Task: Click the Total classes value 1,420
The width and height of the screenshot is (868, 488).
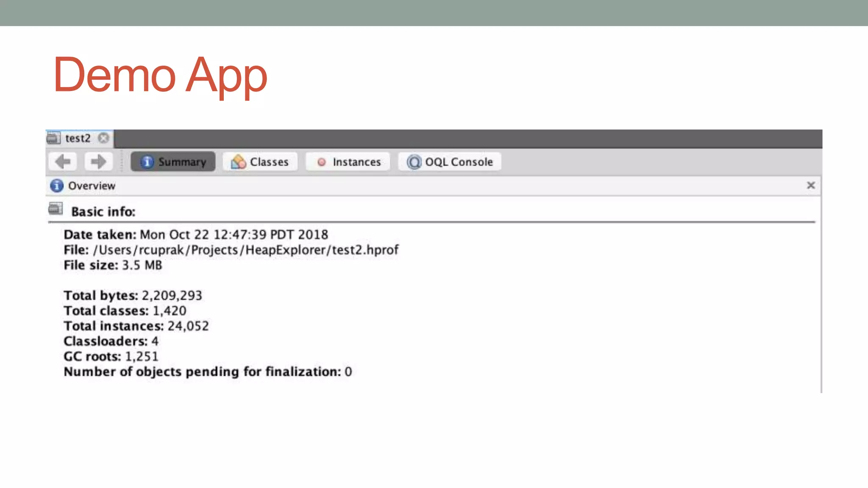Action: pos(169,311)
